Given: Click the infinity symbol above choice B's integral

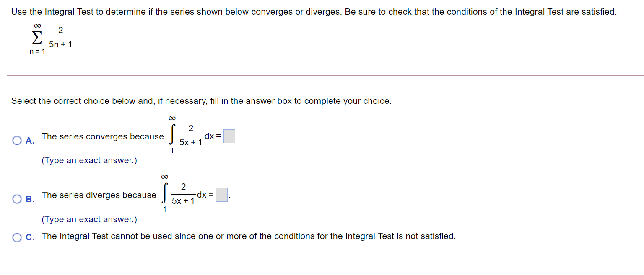Looking at the screenshot, I should [164, 177].
